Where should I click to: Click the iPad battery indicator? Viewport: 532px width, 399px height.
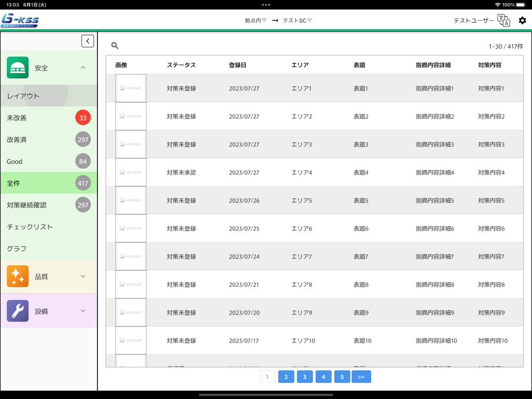521,5
